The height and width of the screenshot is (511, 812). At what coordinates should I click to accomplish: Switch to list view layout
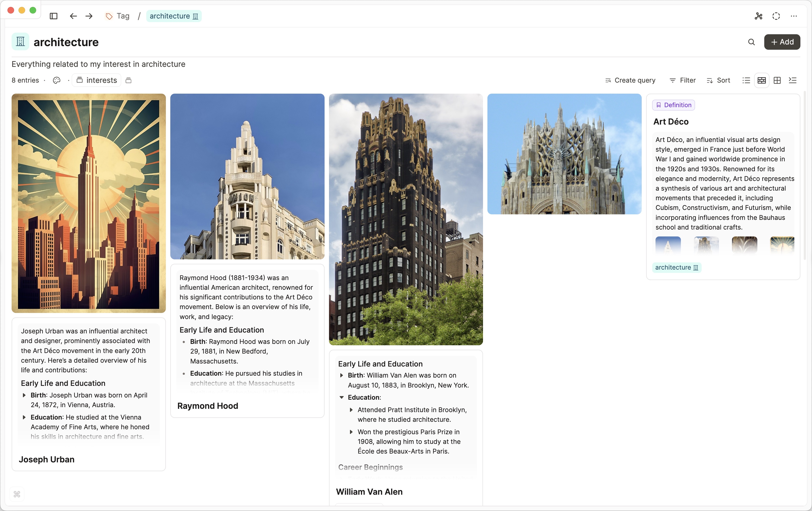coord(746,80)
